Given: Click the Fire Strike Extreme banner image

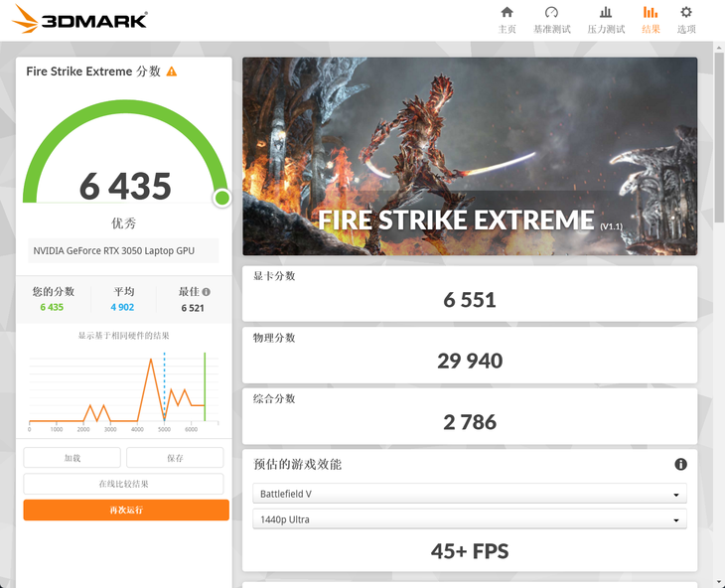Looking at the screenshot, I should point(470,156).
